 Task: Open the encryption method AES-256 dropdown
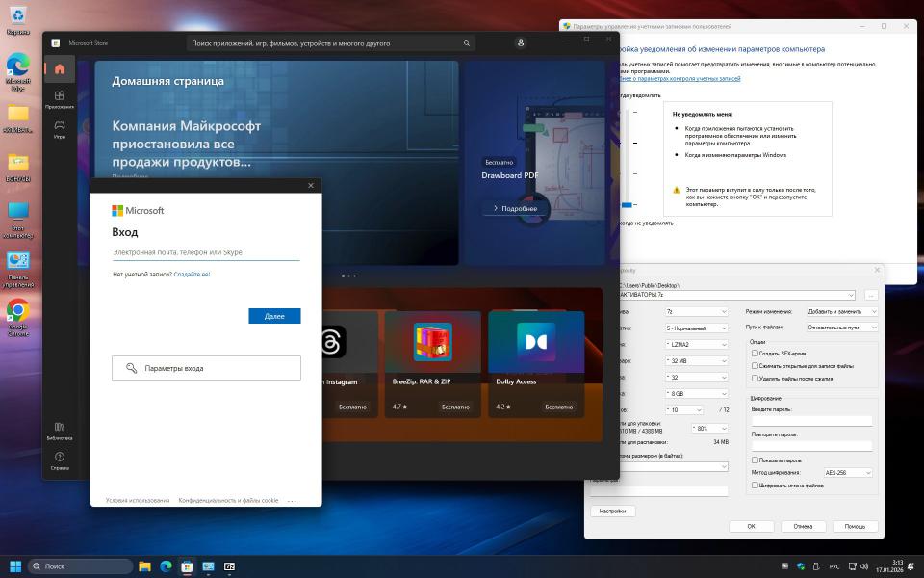click(x=847, y=473)
